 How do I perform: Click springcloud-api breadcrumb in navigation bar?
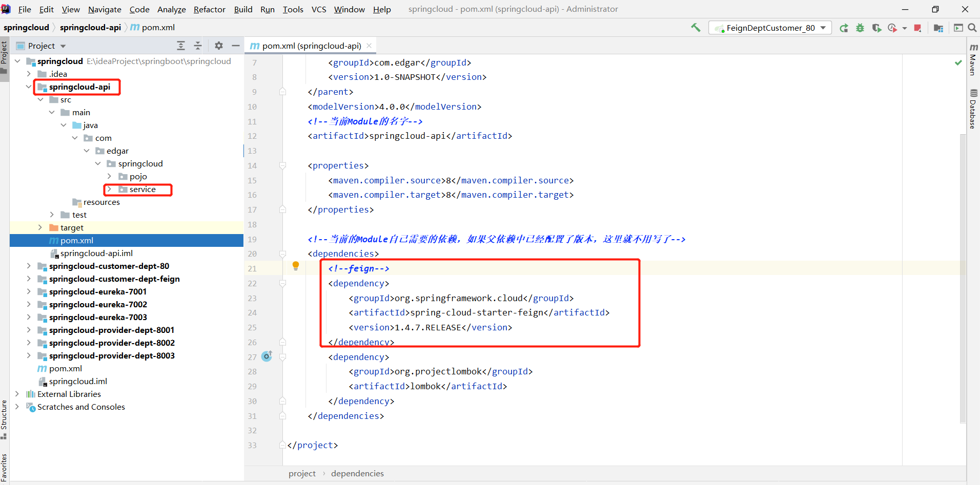coord(90,28)
